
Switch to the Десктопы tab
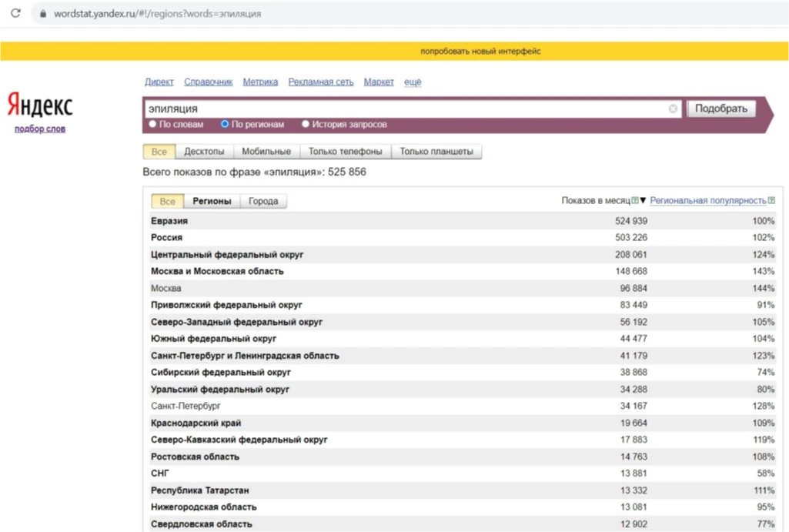[x=204, y=152]
